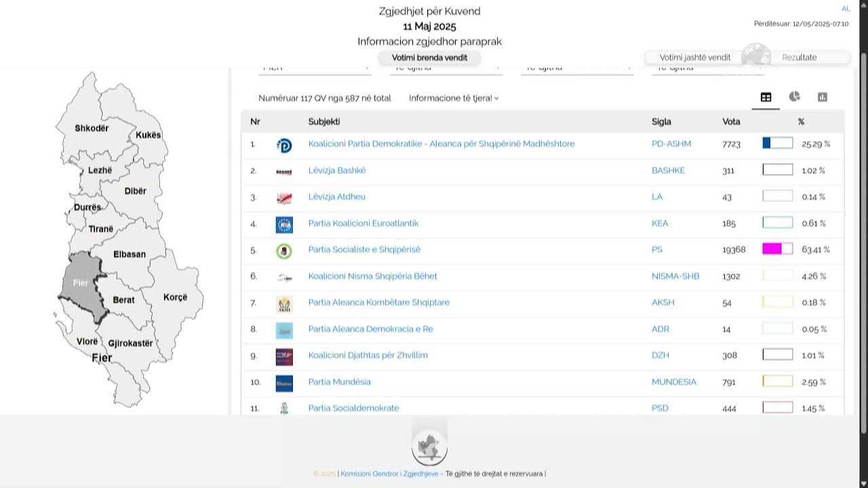868x488 pixels.
Task: Select Elbasan region on the map
Action: click(130, 254)
